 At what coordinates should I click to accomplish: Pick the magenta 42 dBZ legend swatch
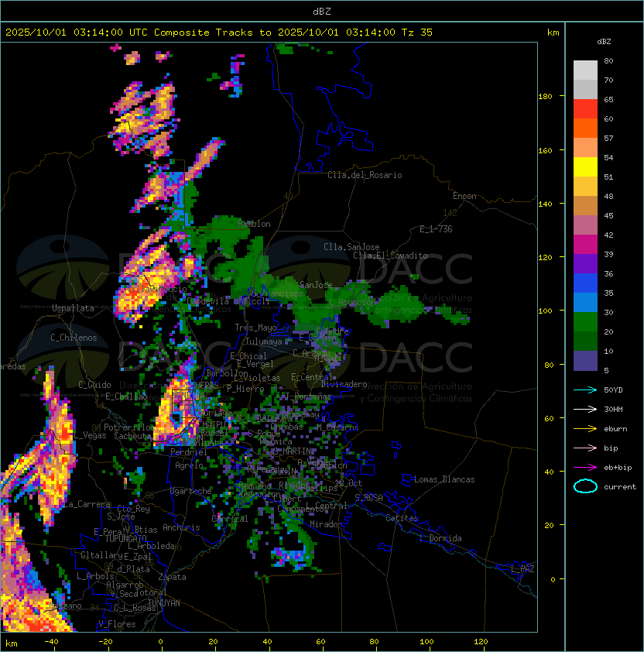click(x=585, y=244)
